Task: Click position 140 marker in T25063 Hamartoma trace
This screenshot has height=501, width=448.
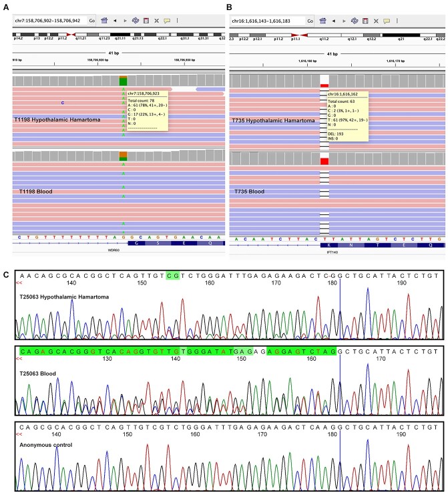Action: coord(71,283)
